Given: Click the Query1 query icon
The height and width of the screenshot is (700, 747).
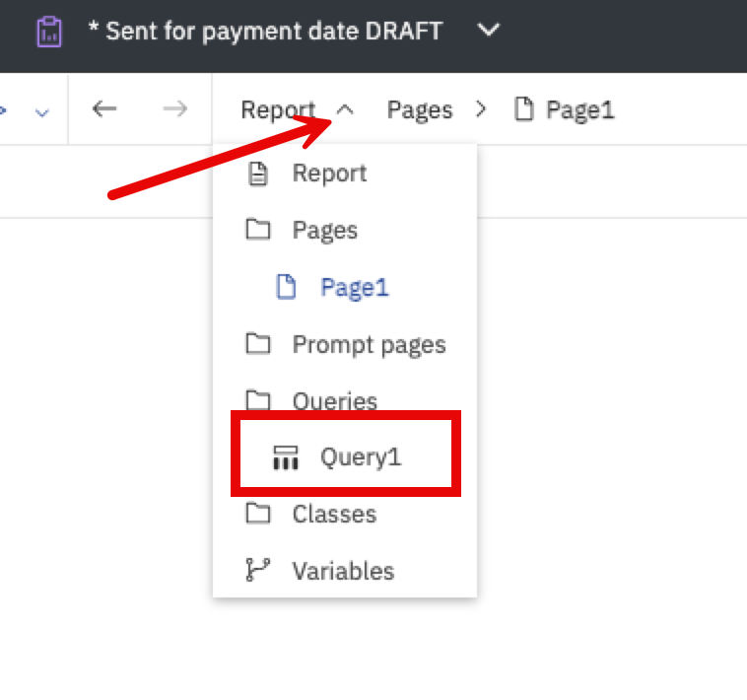Looking at the screenshot, I should pos(286,457).
